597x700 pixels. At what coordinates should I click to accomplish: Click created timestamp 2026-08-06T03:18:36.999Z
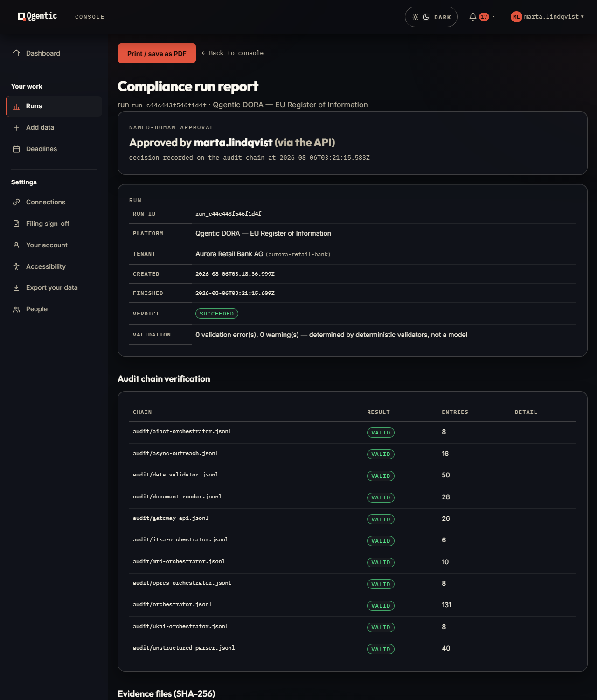coord(235,274)
